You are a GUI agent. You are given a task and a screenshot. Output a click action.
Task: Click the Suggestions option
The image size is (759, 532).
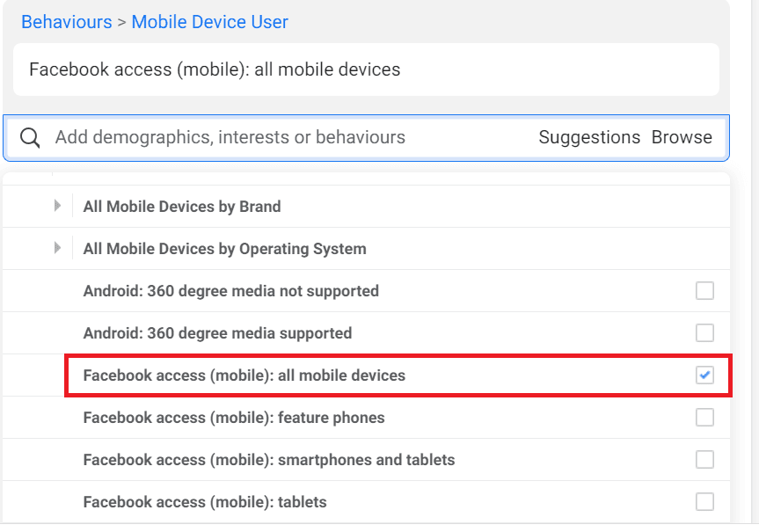click(x=588, y=137)
